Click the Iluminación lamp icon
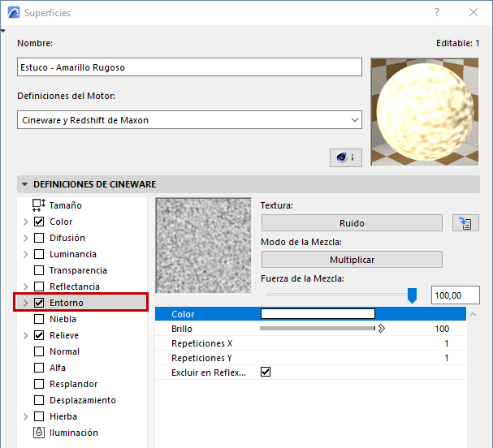The width and height of the screenshot is (493, 448). coord(39,433)
